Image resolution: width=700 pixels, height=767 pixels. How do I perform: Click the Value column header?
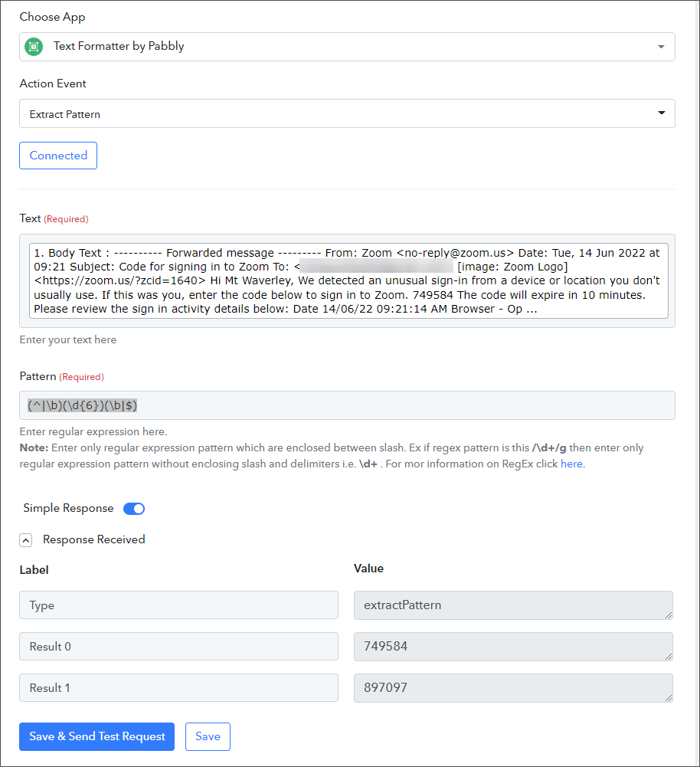(x=368, y=569)
